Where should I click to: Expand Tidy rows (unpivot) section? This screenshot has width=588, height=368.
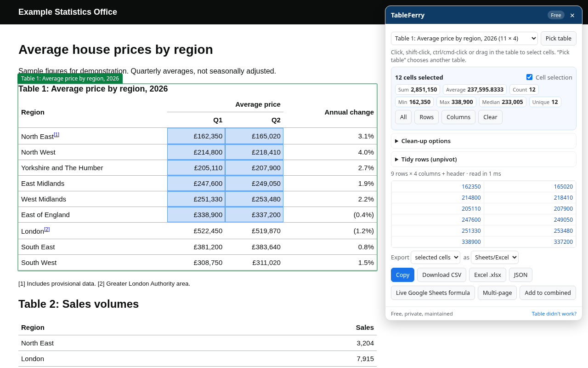pos(484,159)
